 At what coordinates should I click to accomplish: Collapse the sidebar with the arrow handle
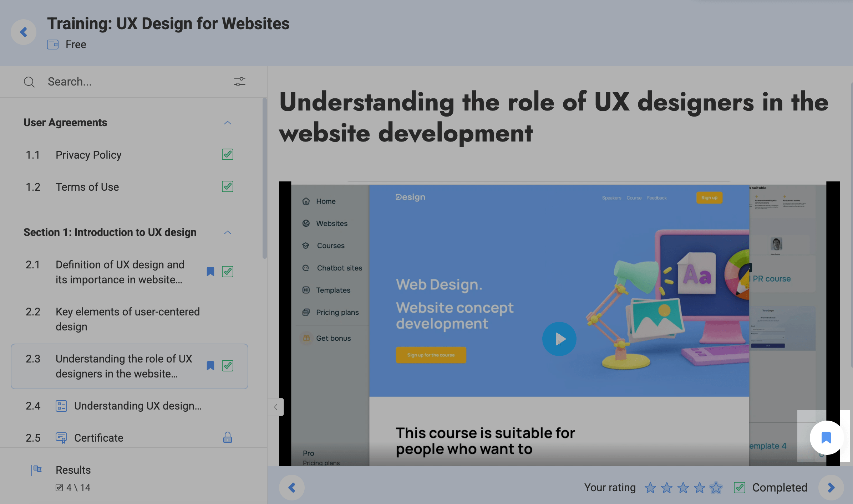point(276,407)
